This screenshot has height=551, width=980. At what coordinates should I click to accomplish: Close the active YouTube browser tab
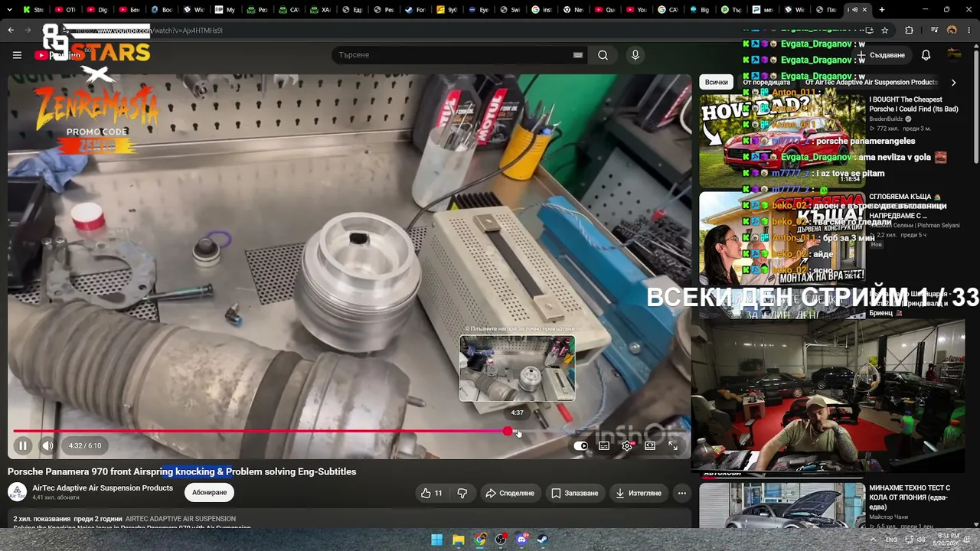(865, 10)
